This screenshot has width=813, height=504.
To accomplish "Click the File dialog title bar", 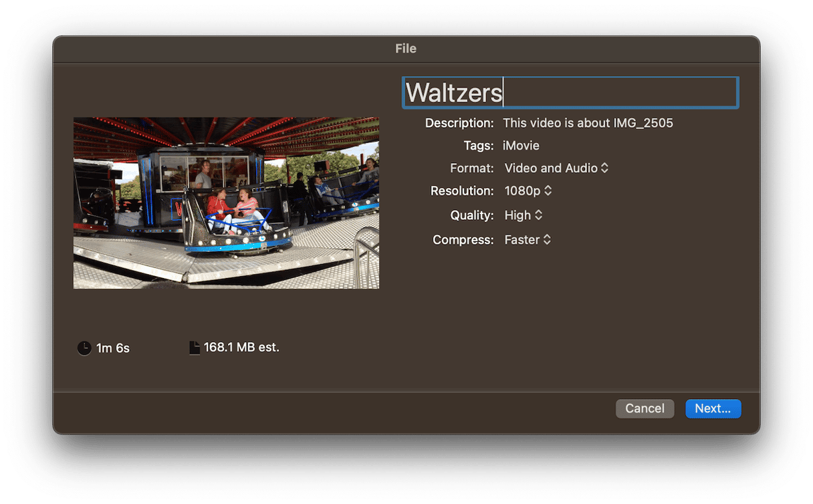I will [406, 49].
